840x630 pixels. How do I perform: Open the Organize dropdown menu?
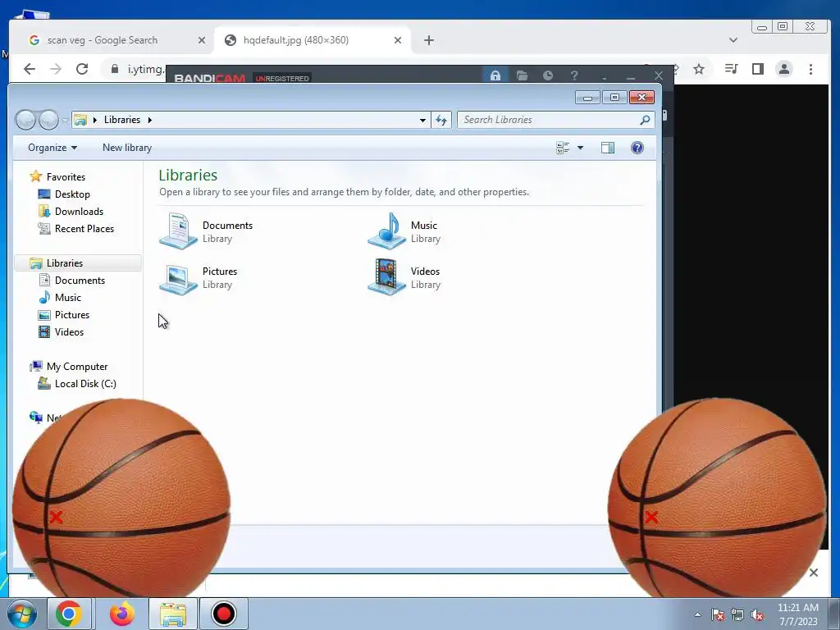pos(52,148)
